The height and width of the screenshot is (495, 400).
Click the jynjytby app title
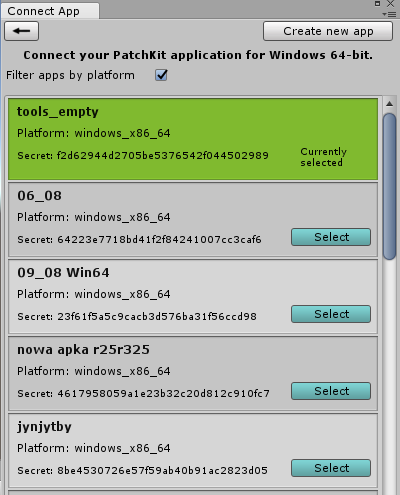click(x=44, y=427)
